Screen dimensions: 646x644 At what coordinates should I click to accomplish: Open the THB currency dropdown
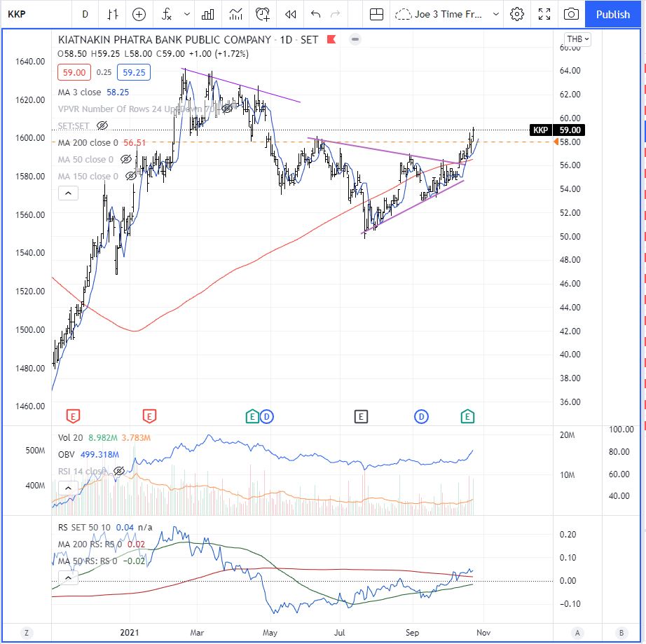[x=577, y=39]
